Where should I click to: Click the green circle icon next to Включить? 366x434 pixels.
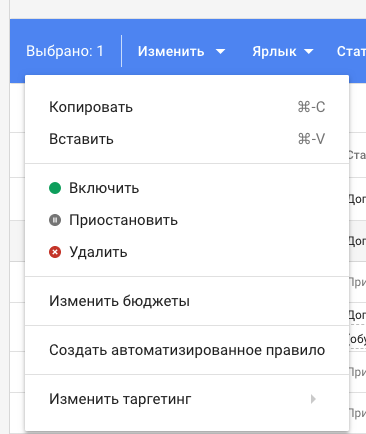[x=55, y=188]
